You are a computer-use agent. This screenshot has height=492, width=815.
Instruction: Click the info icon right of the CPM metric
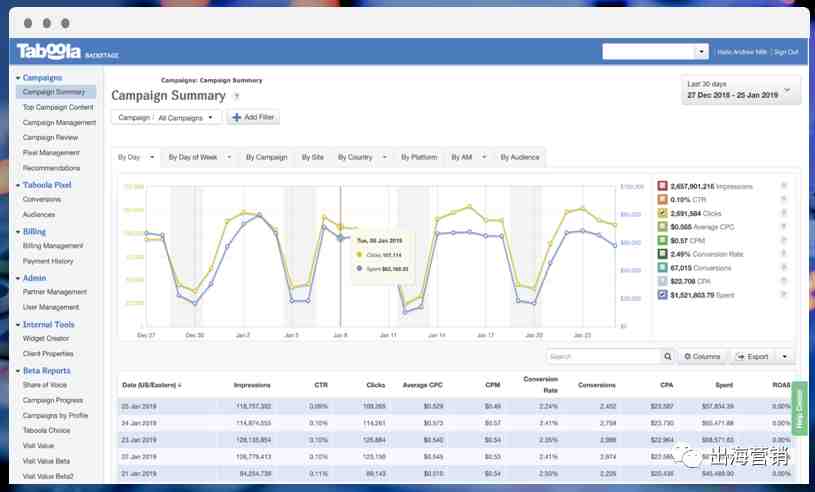tap(784, 240)
